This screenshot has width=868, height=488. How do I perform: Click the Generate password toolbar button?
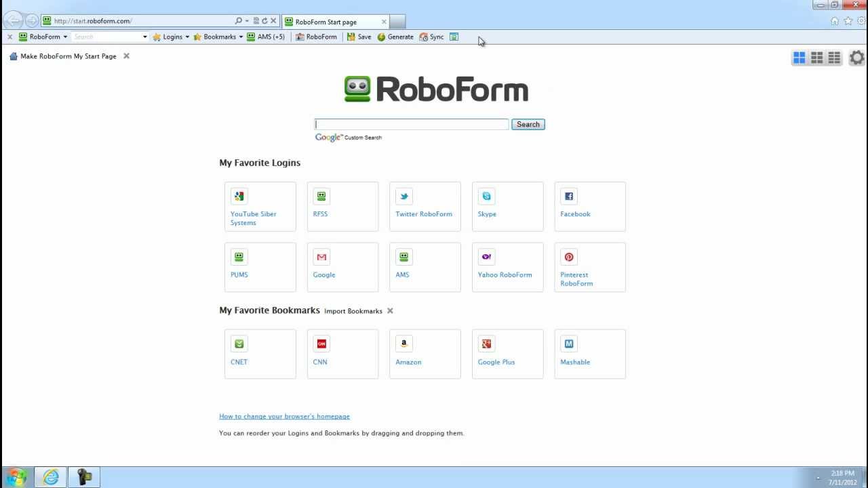[x=395, y=37]
